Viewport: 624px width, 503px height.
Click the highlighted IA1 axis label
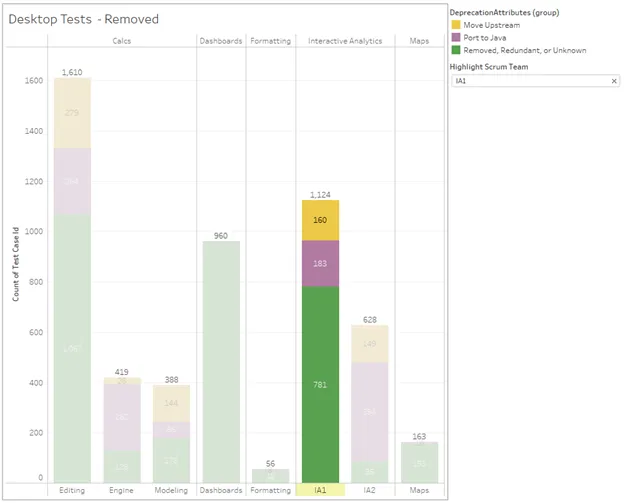[320, 490]
